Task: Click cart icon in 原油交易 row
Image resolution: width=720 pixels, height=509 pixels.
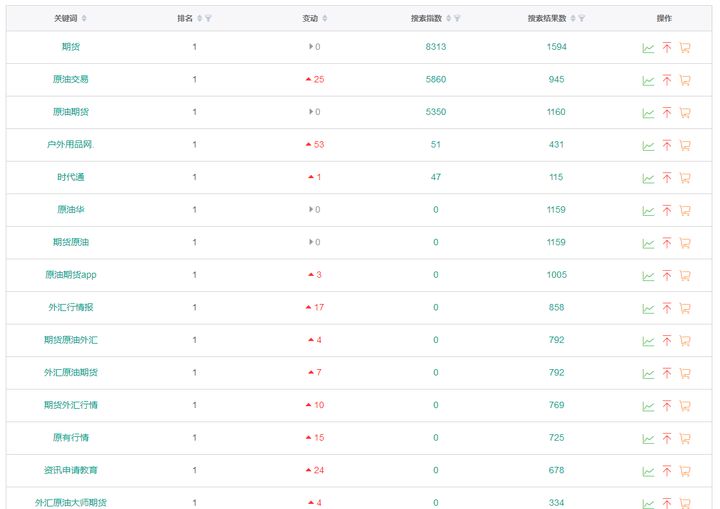Action: click(685, 80)
